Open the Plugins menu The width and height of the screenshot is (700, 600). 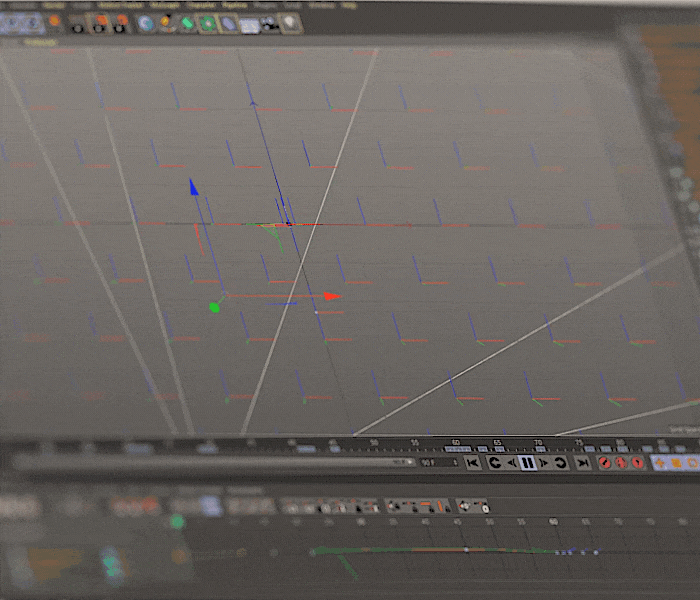point(265,5)
